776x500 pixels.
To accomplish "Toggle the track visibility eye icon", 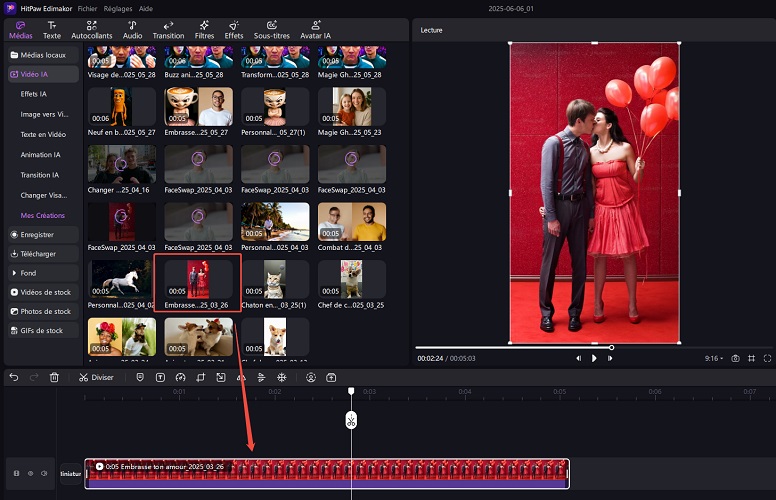I will (x=30, y=473).
